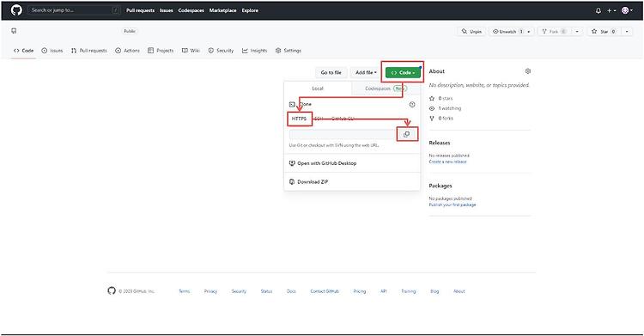644x336 pixels.
Task: Open Explore in top navigation
Action: (x=250, y=10)
